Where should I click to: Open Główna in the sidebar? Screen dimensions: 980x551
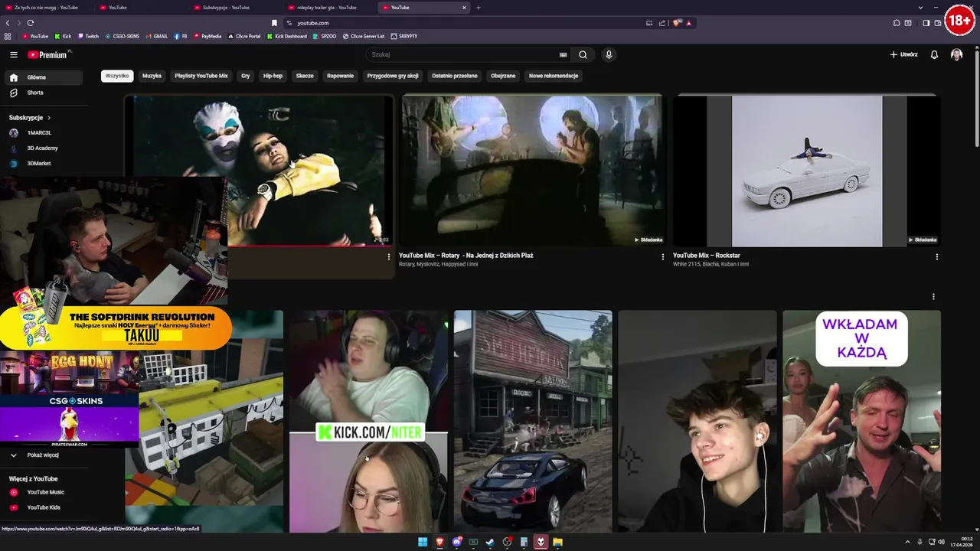pyautogui.click(x=44, y=77)
